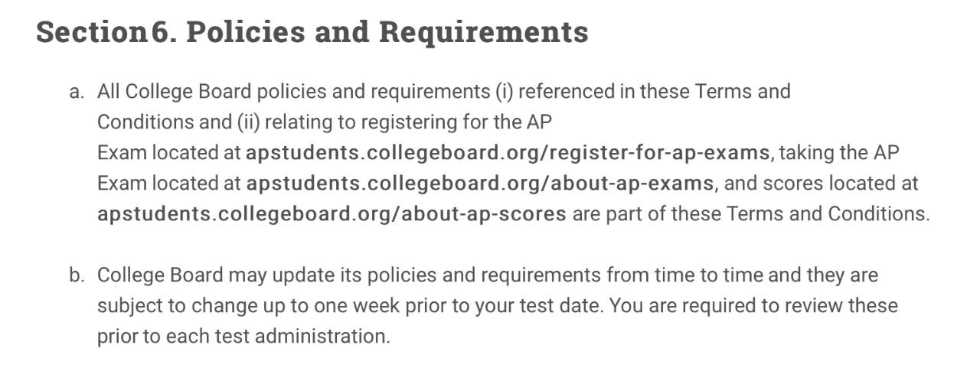The image size is (980, 371).
Task: Select list marker "a."
Action: (76, 93)
